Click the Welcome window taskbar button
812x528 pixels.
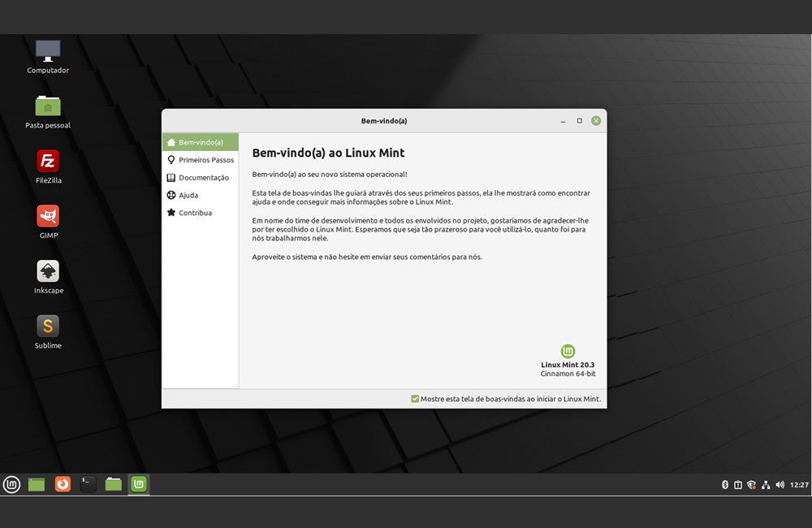point(139,485)
